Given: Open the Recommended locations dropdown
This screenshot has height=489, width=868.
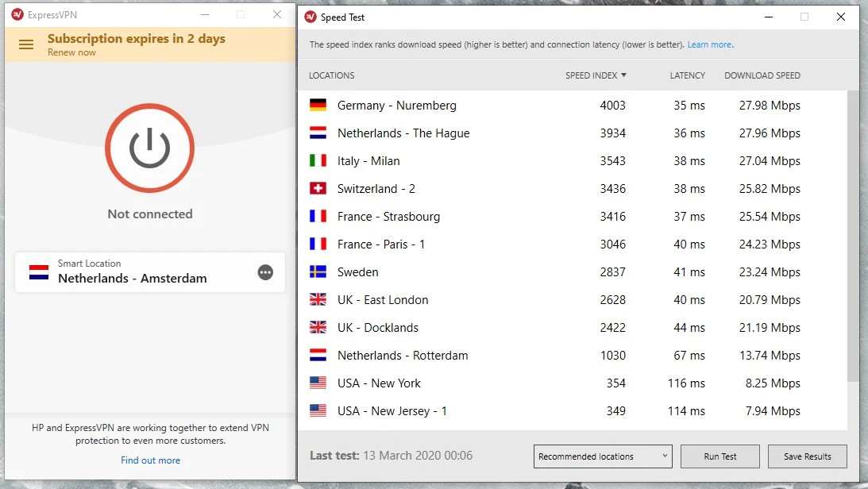Looking at the screenshot, I should point(602,456).
